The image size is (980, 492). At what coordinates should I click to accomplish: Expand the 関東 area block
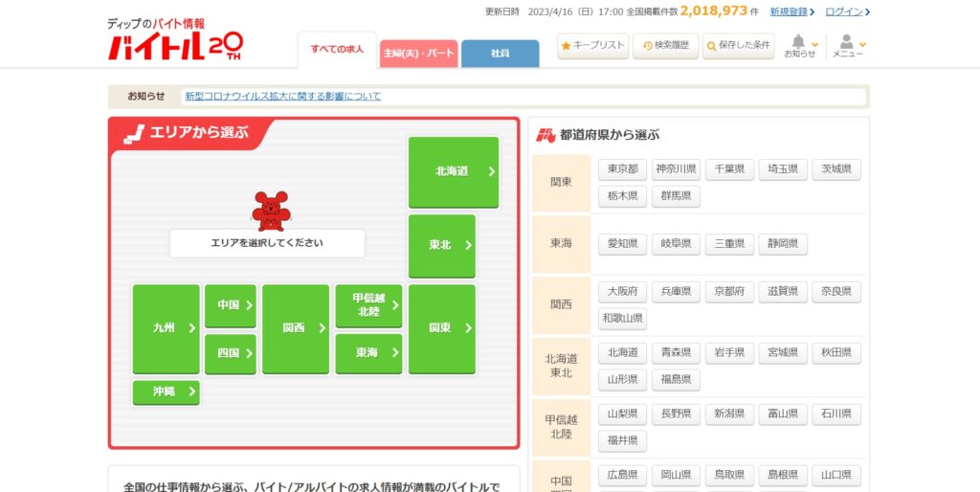pyautogui.click(x=441, y=328)
